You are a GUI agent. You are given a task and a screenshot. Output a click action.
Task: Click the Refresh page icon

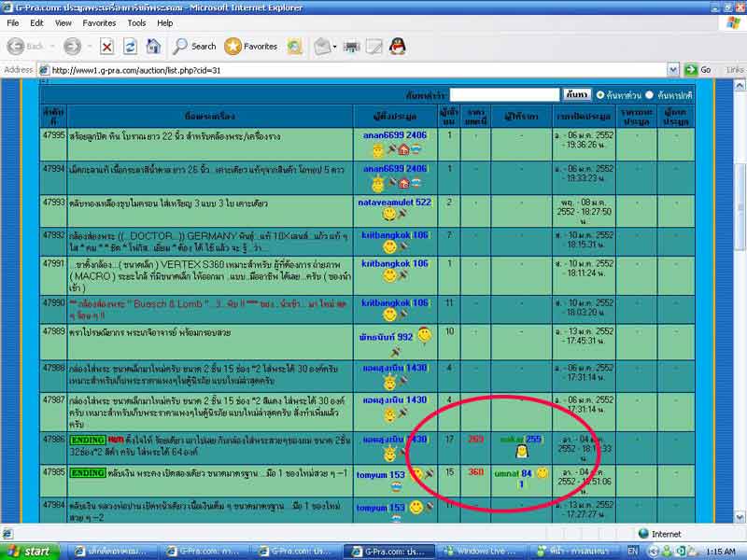tap(130, 46)
